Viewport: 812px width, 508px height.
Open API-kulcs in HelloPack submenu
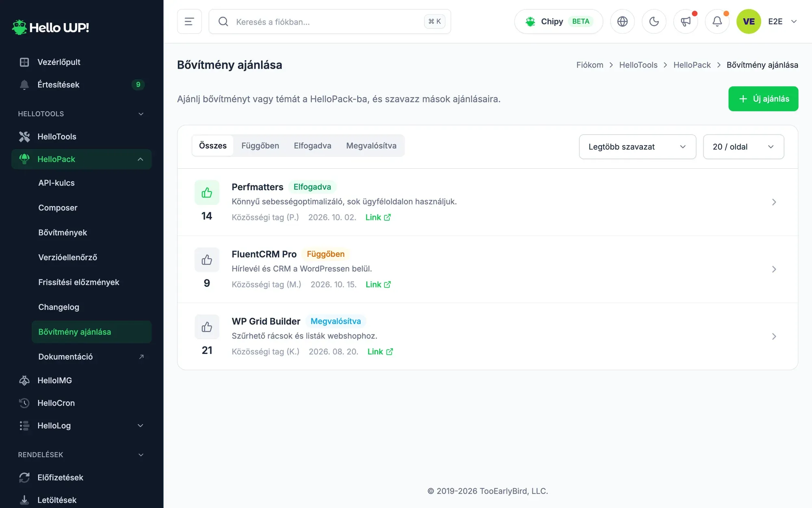pos(91,183)
